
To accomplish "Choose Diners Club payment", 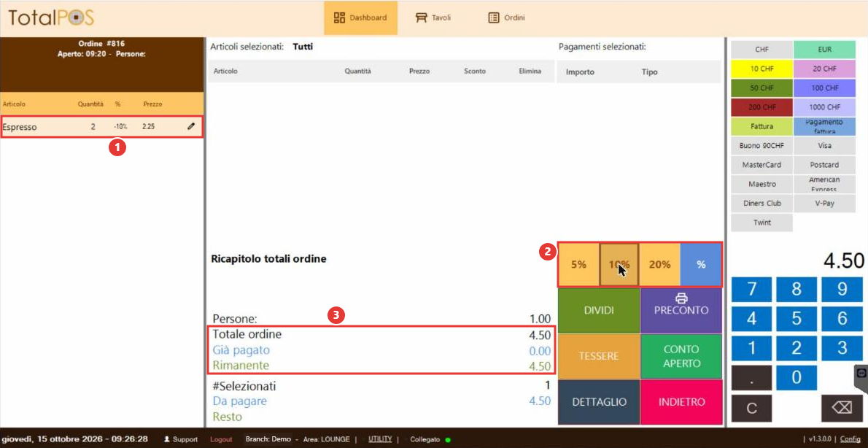I will coord(762,204).
